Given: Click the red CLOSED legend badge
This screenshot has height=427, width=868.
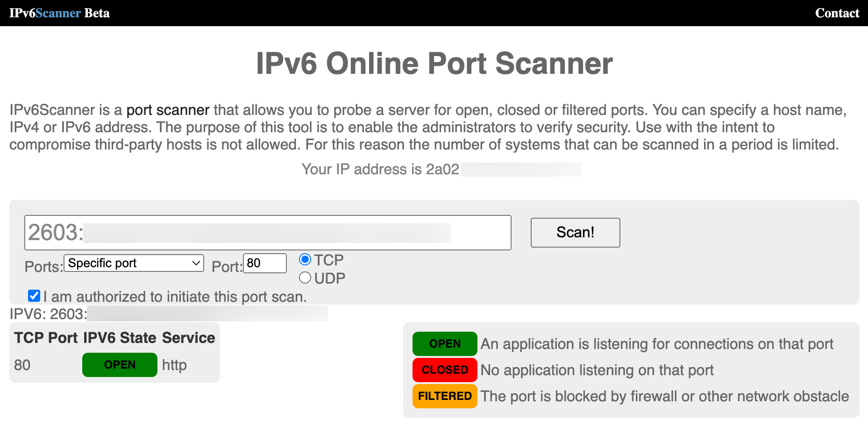Looking at the screenshot, I should (445, 370).
